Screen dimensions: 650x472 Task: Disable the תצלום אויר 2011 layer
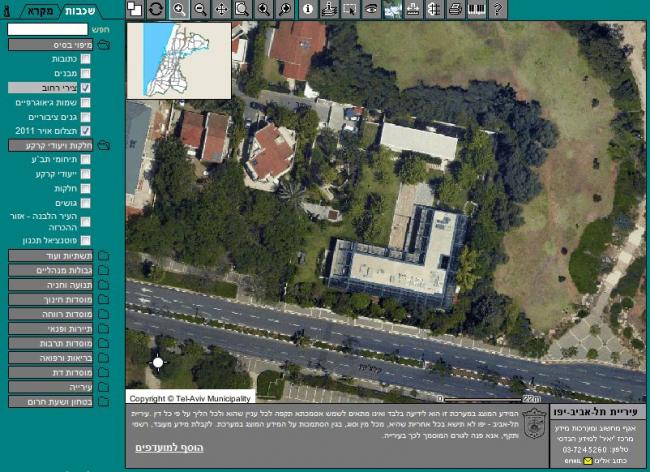(86, 131)
